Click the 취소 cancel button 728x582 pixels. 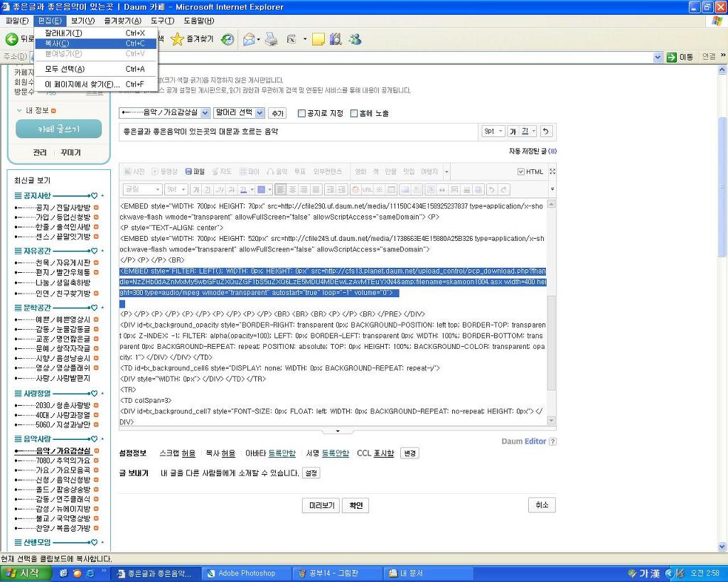542,505
